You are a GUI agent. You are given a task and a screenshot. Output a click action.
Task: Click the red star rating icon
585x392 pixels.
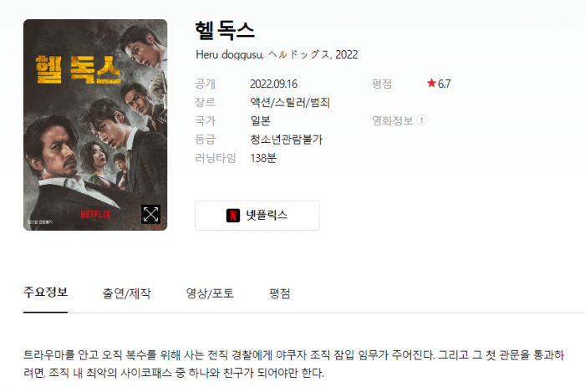coord(432,84)
